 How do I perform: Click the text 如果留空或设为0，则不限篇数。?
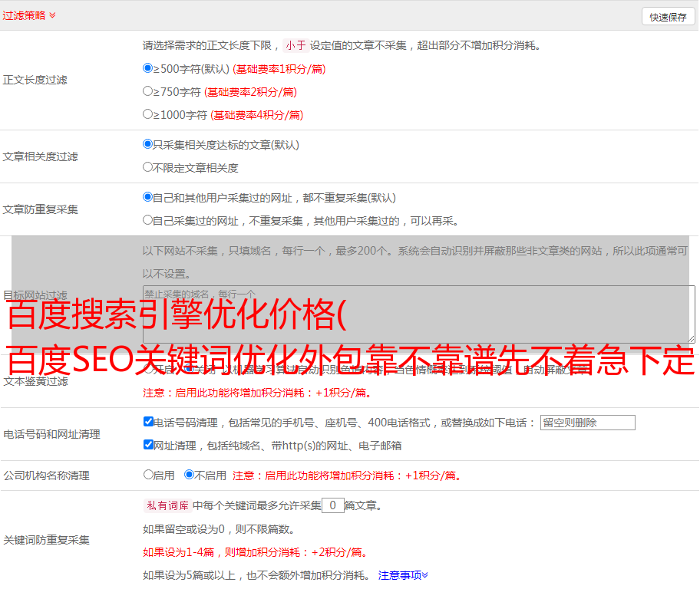pos(220,529)
